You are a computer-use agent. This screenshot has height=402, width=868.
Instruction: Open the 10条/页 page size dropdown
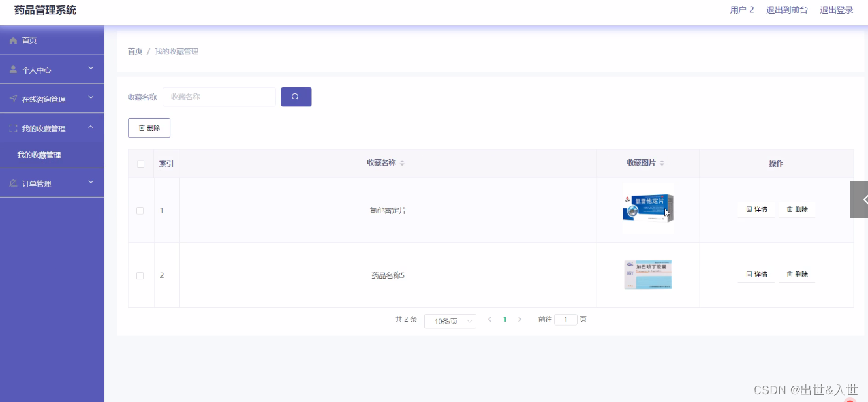coord(450,321)
